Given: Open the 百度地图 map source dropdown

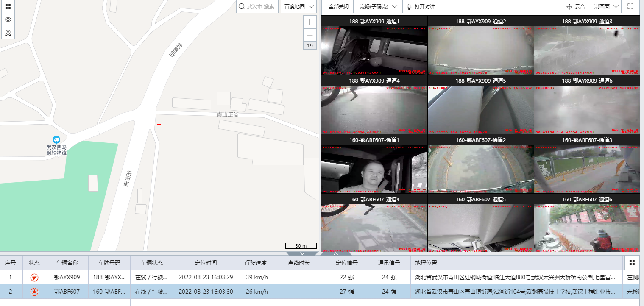Looking at the screenshot, I should 298,7.
